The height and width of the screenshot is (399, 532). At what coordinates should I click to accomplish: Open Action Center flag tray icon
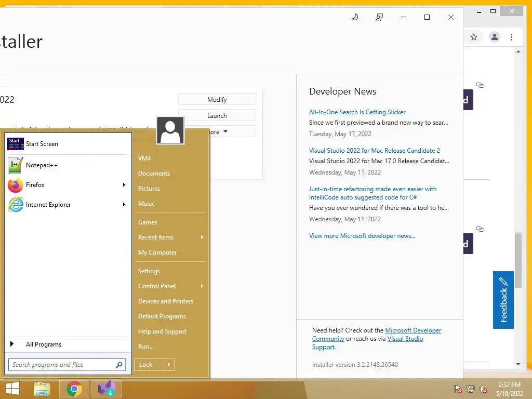(458, 389)
